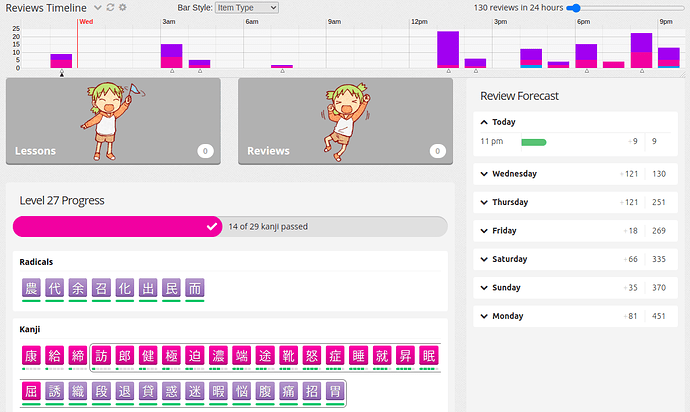Select the 就 kanji tile

click(382, 356)
